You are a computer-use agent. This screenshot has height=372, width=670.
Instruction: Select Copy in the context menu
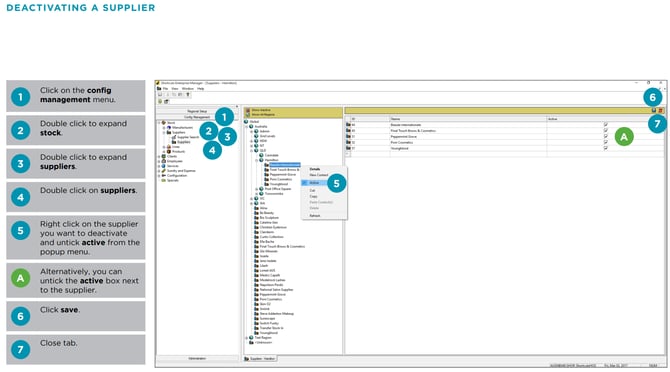tap(313, 196)
